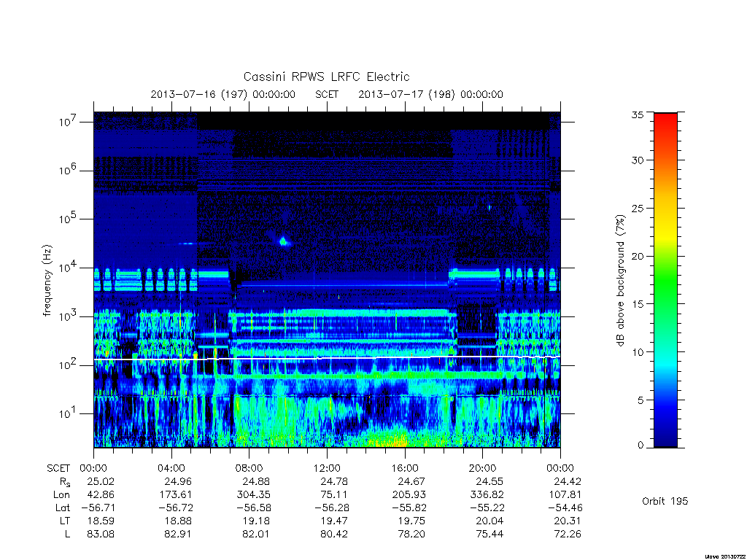Click LT value '19.47'

(x=334, y=521)
